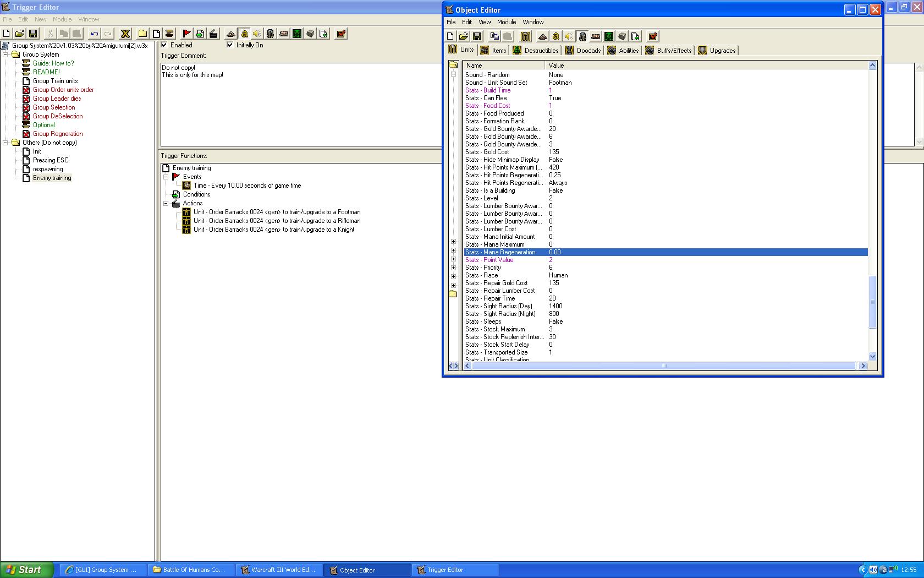Click the Name column header
The height and width of the screenshot is (578, 924).
click(504, 65)
